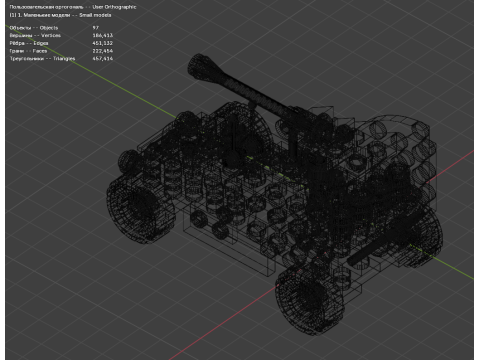Image resolution: width=480 pixels, height=360 pixels.
Task: Click the vehicle's front-left wireframe wheel
Action: click(141, 210)
